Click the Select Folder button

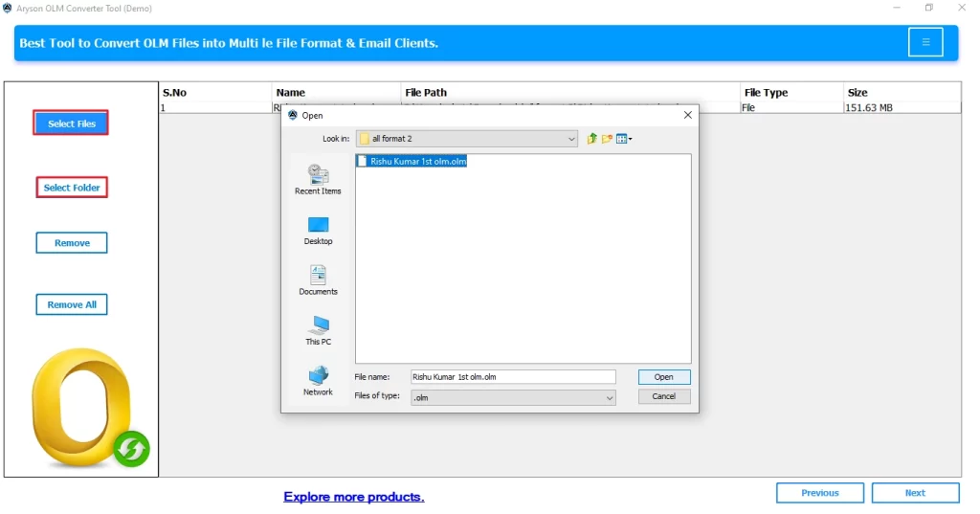point(71,188)
